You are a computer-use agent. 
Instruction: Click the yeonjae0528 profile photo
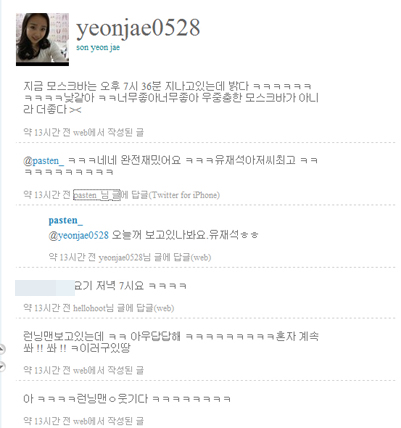(x=42, y=39)
